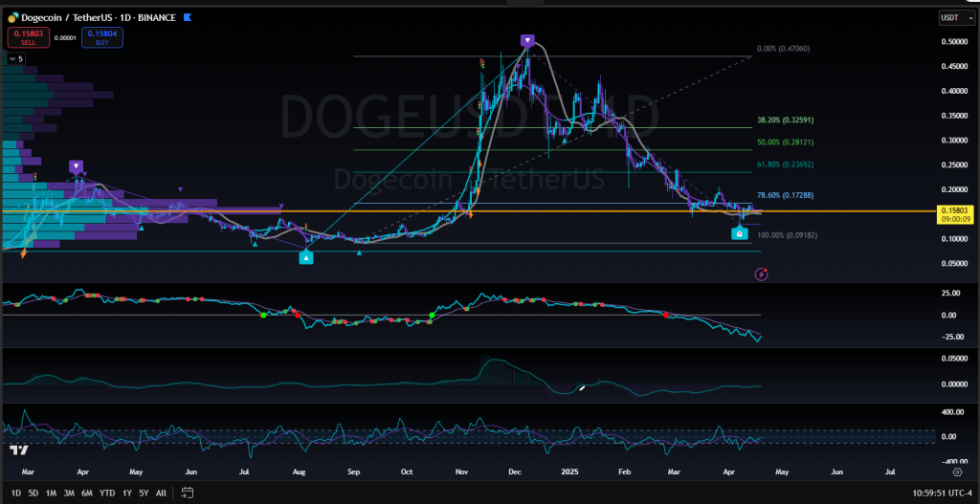The height and width of the screenshot is (504, 980).
Task: Click the TradingView logo
Action: coord(19,450)
